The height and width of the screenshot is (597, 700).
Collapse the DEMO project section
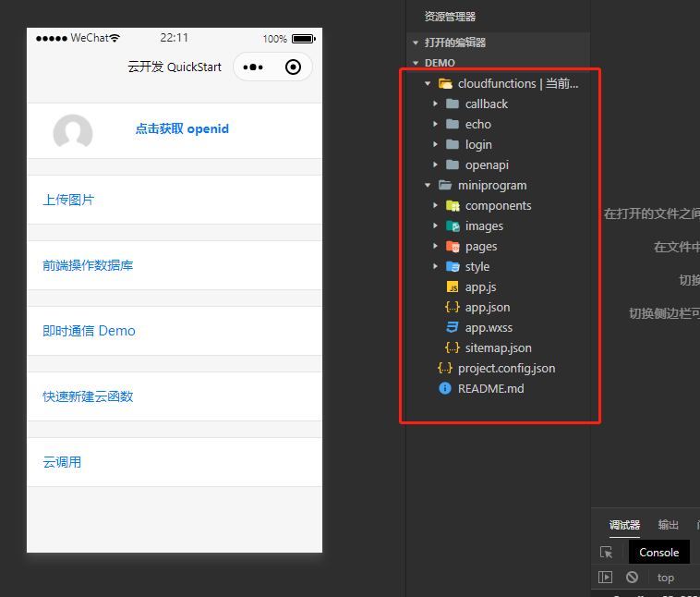(416, 63)
